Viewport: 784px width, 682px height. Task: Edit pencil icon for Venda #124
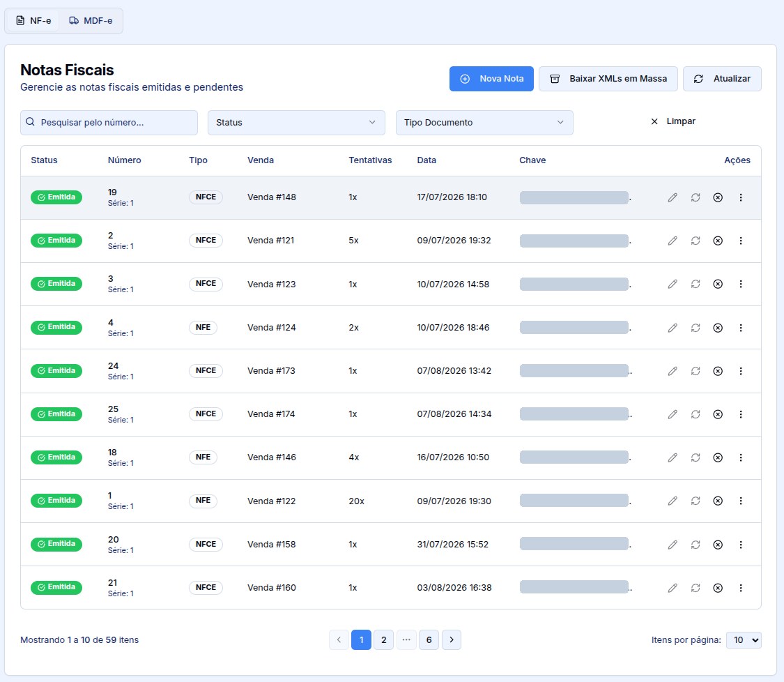pyautogui.click(x=672, y=328)
